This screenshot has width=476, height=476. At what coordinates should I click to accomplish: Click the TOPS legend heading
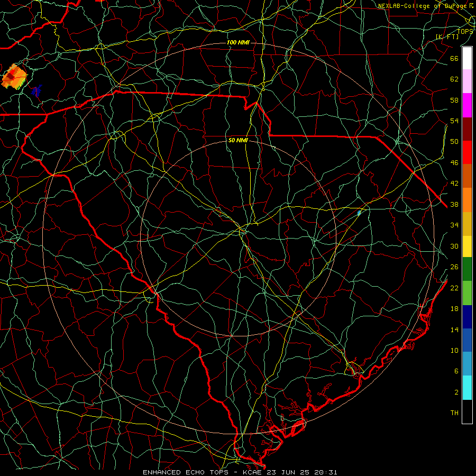tap(465, 31)
